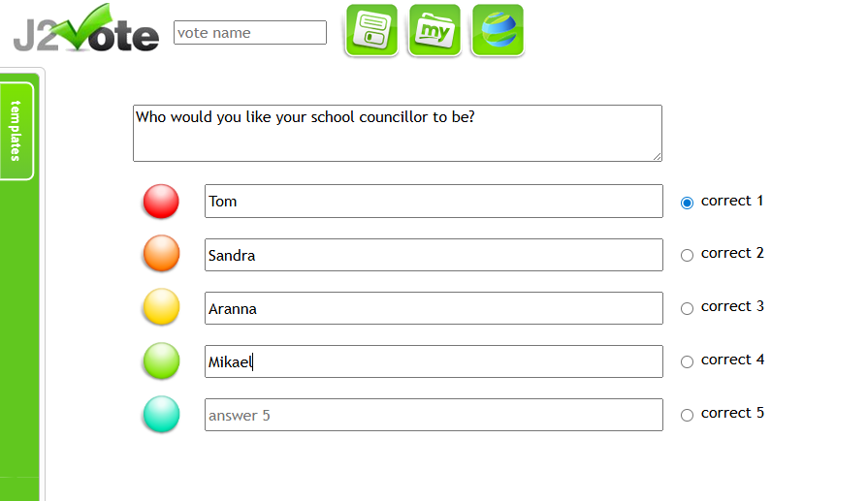868x501 pixels.
Task: Click the answer field containing 'Tom'
Action: point(434,202)
